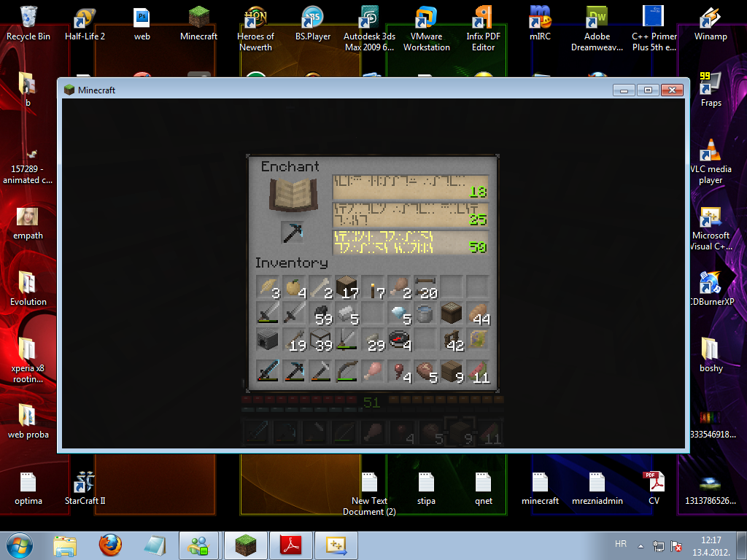Select the diamond pickaxe in the hotbar row
Image resolution: width=747 pixels, height=560 pixels.
[295, 371]
